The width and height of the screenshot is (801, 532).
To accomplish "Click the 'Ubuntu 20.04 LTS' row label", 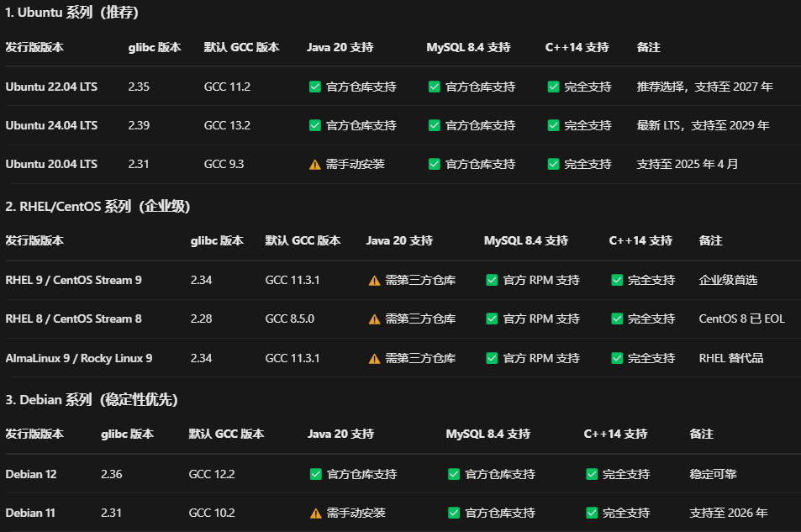I will (x=51, y=164).
